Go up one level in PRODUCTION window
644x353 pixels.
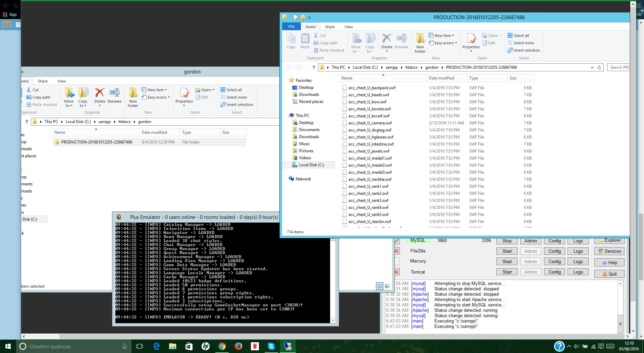[314, 67]
